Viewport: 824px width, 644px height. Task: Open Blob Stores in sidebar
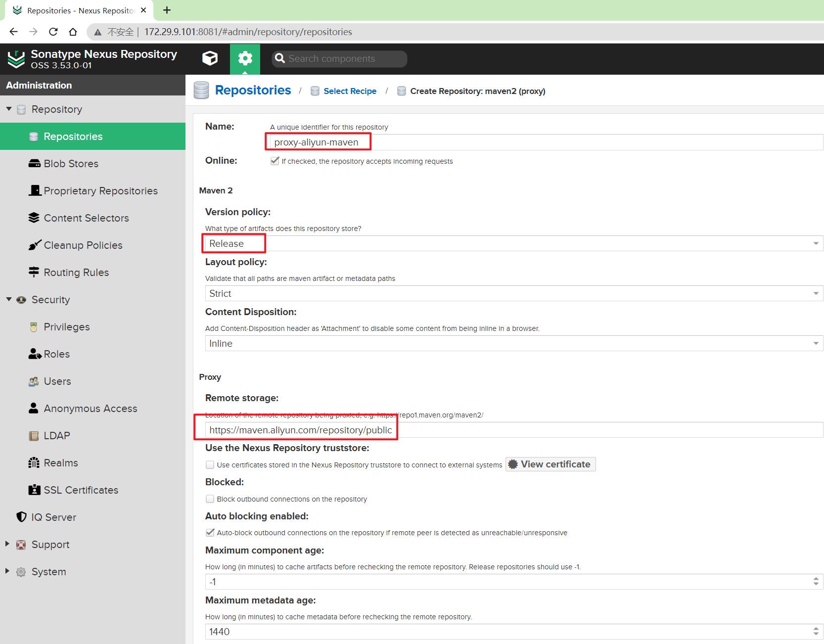[92, 164]
